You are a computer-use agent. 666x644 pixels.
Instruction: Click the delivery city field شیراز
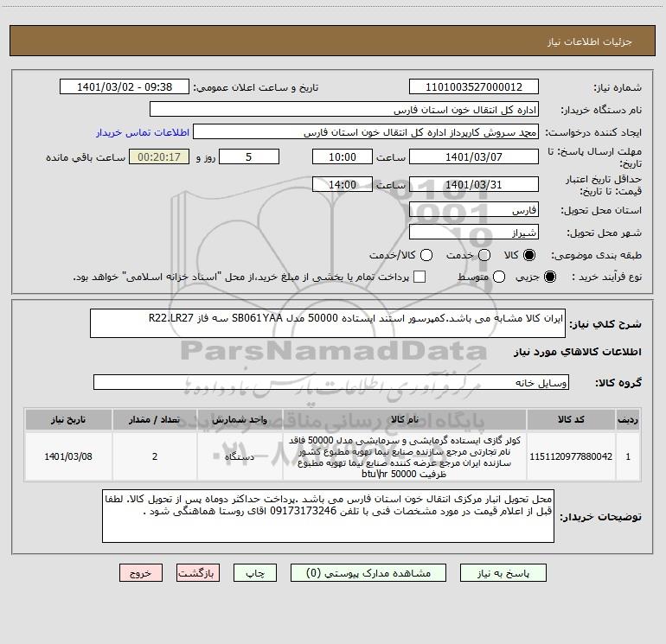[x=474, y=233]
